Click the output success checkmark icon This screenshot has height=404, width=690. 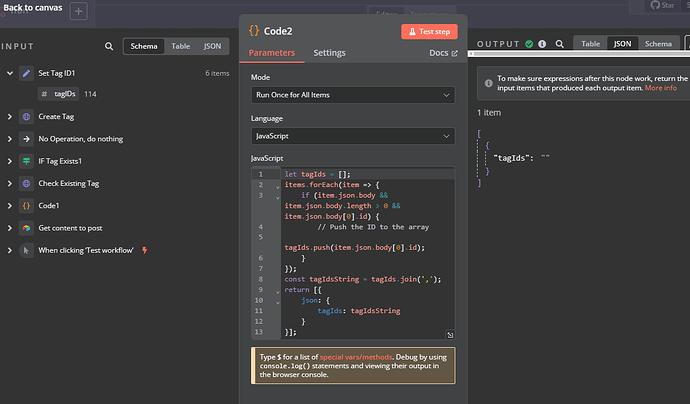click(x=529, y=44)
